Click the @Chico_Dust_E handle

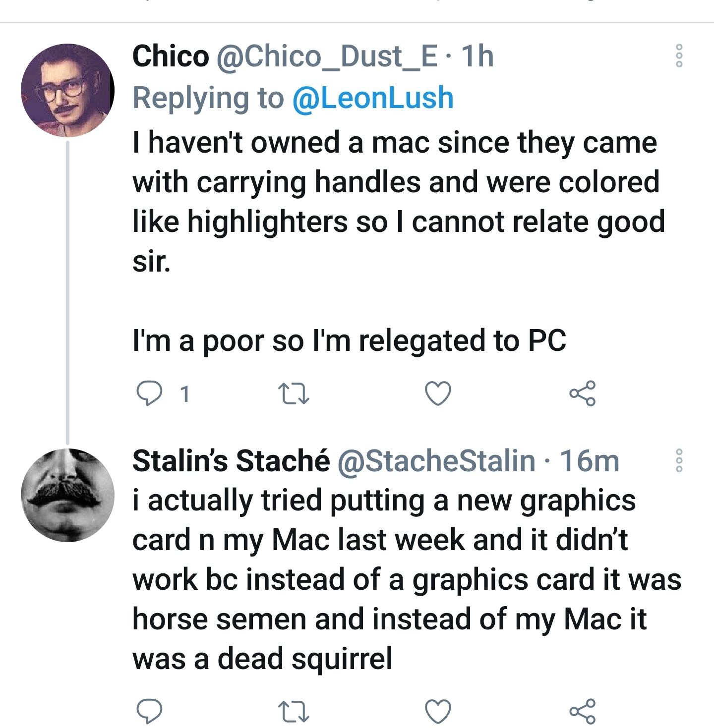click(x=327, y=56)
